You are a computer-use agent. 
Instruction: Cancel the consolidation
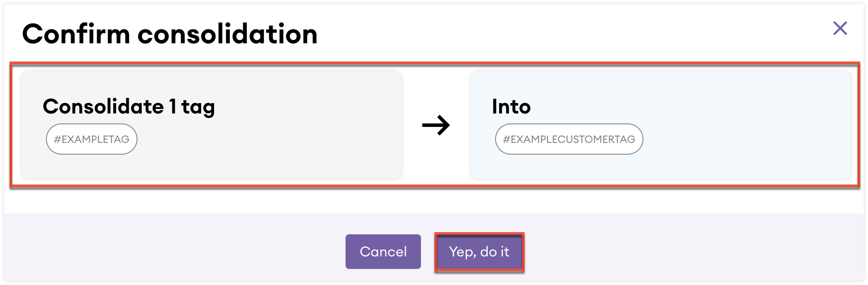[x=383, y=252]
